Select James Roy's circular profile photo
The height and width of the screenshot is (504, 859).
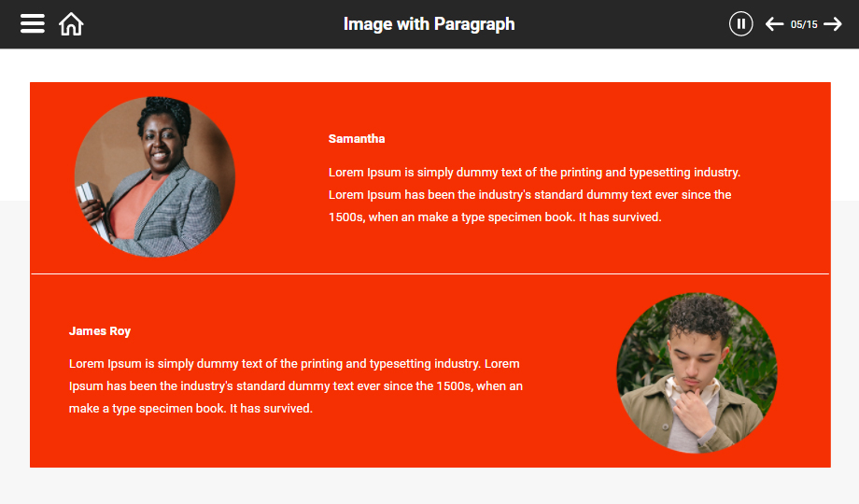[697, 373]
